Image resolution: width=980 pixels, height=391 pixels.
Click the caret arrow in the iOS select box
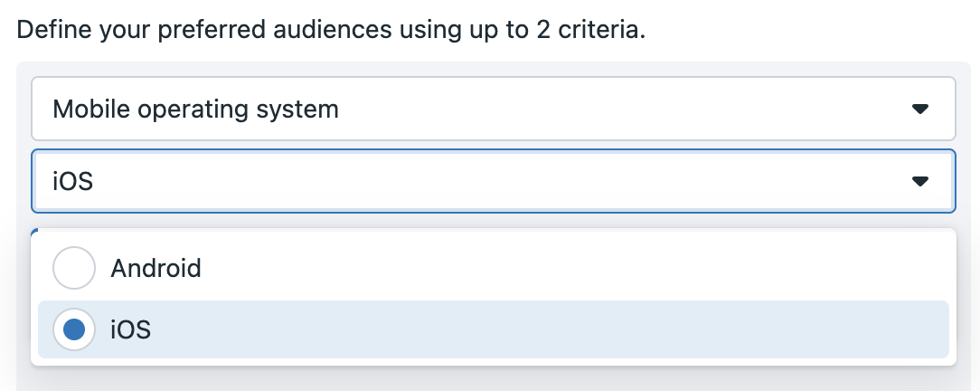coord(919,181)
